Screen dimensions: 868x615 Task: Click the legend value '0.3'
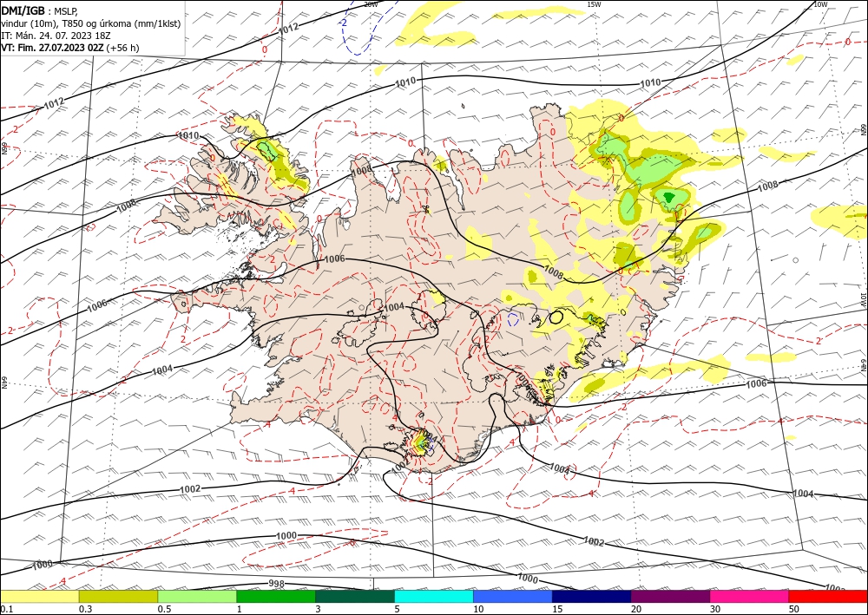(85, 609)
